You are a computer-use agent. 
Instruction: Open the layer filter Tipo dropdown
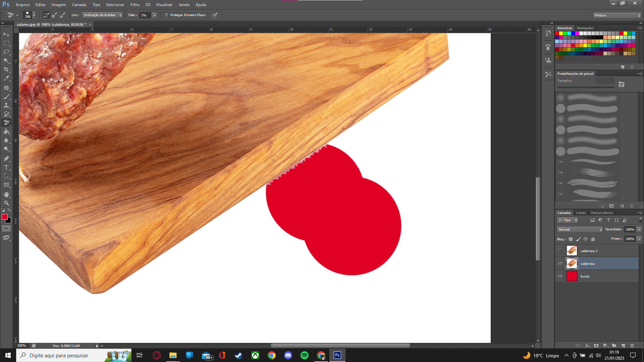(568, 220)
